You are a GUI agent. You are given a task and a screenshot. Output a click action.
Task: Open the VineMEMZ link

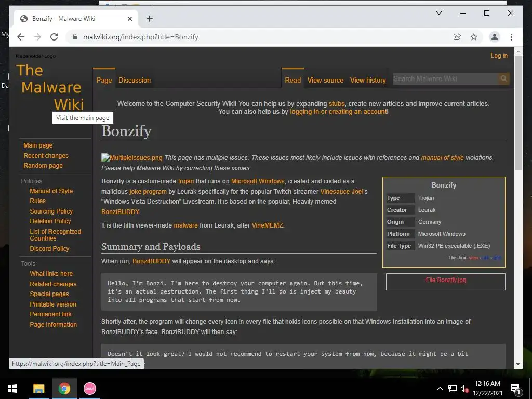coord(268,225)
